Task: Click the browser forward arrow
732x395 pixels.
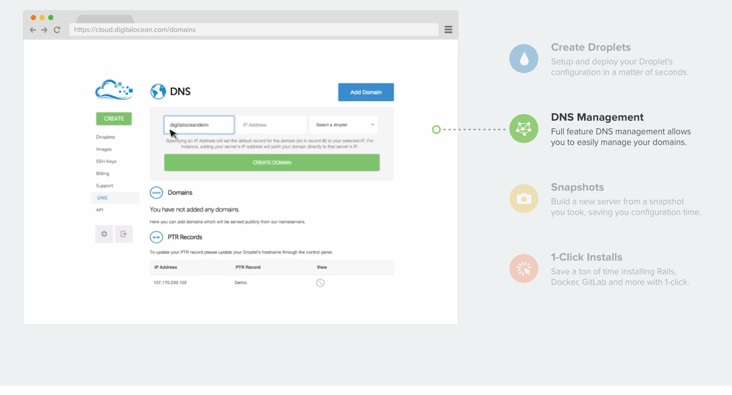Action: 44,29
